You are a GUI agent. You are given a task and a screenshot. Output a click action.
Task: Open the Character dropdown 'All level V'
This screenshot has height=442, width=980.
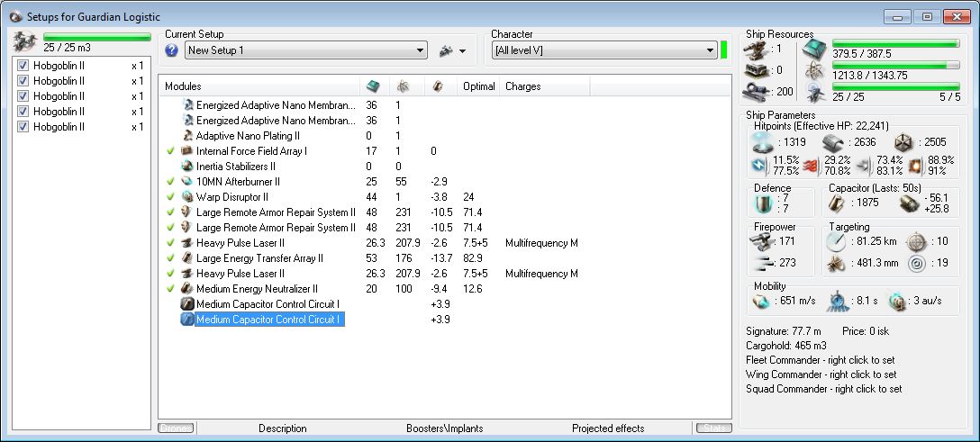click(x=604, y=50)
